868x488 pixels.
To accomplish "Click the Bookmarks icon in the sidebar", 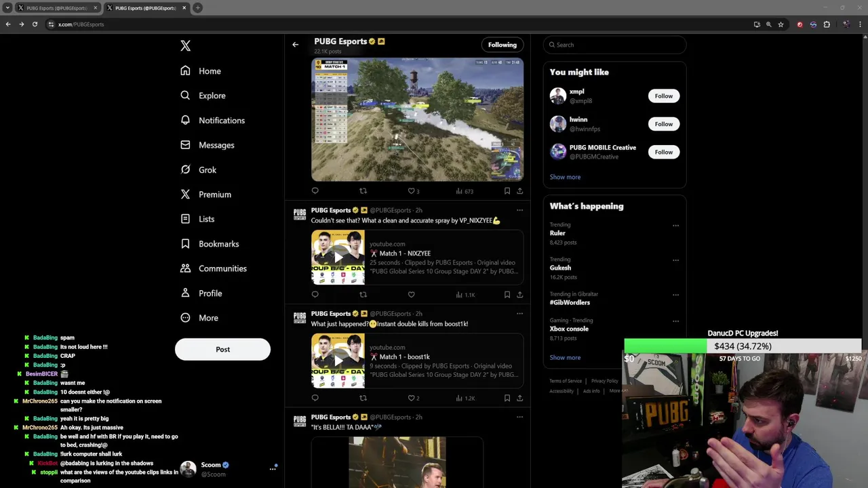I will (x=185, y=243).
